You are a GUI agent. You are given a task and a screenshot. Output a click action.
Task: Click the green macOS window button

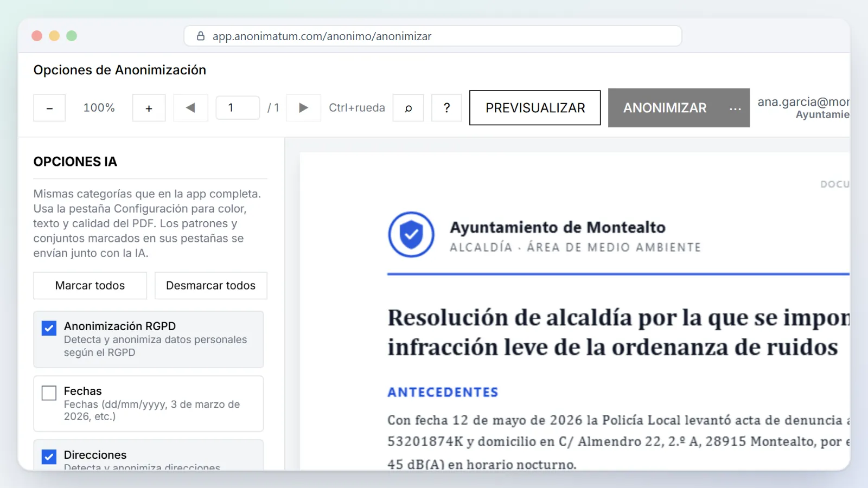(x=72, y=36)
